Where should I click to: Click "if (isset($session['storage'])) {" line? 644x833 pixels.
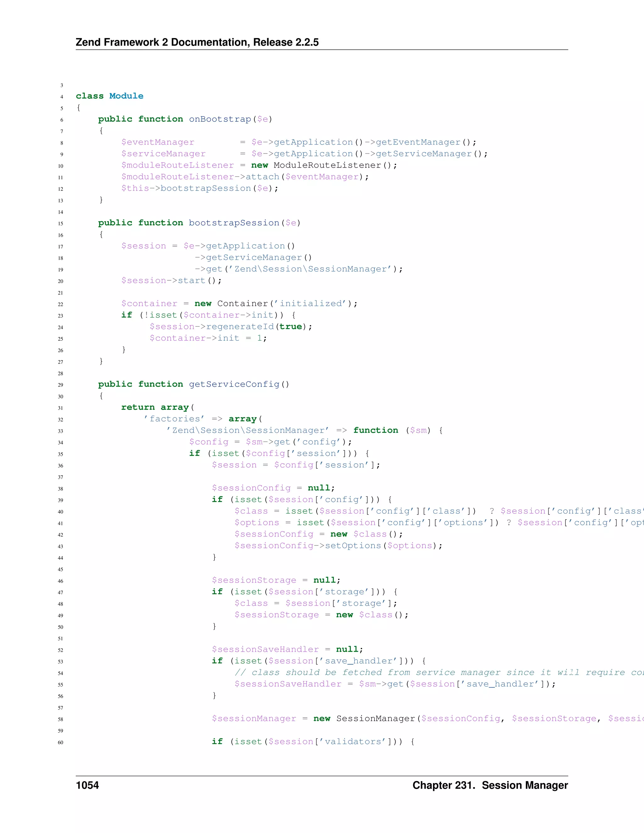pyautogui.click(x=304, y=592)
